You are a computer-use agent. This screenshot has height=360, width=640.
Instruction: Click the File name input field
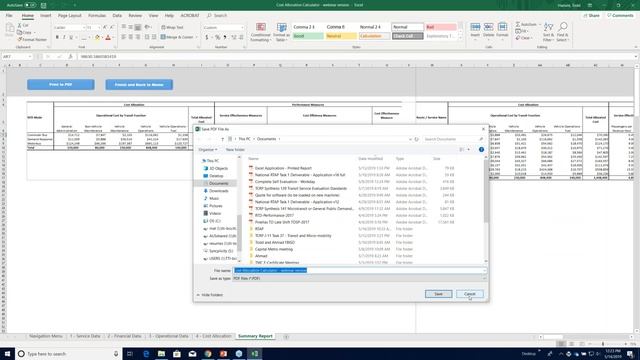[359, 270]
